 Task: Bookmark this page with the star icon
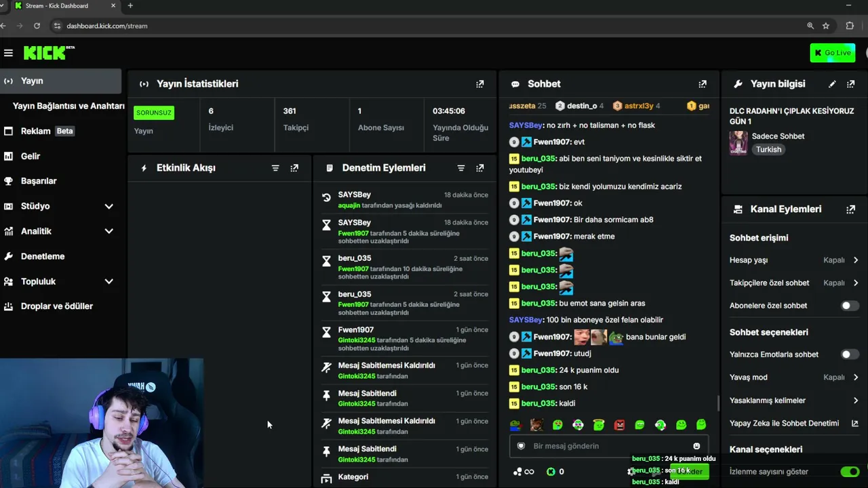[x=826, y=26]
